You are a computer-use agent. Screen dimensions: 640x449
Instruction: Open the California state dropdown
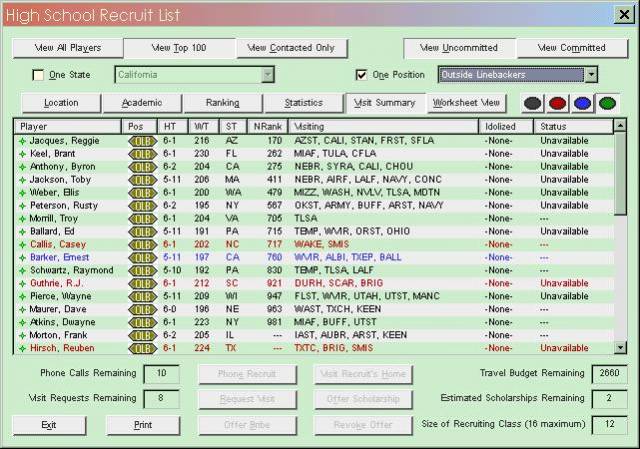[x=195, y=75]
